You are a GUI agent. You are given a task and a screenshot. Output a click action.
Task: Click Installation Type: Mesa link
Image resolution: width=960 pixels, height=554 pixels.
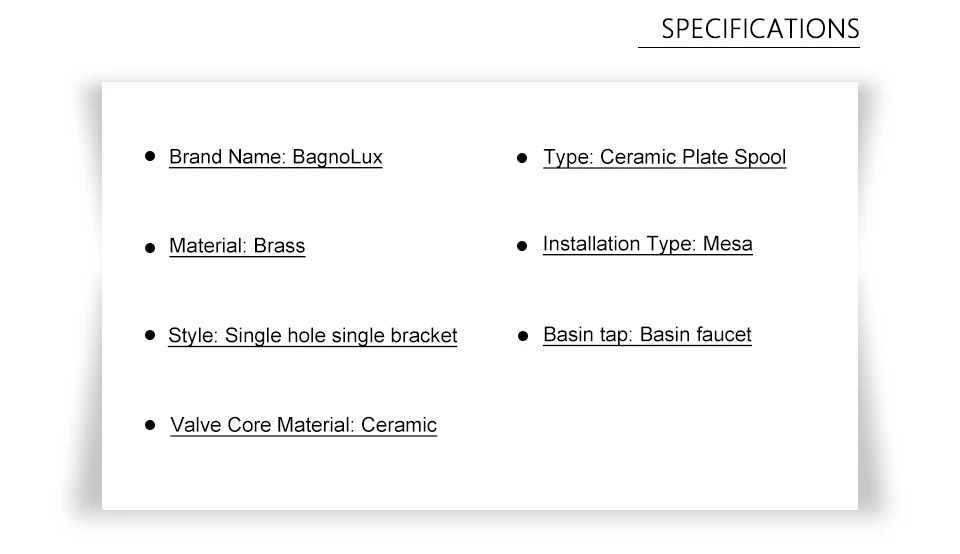(x=648, y=244)
